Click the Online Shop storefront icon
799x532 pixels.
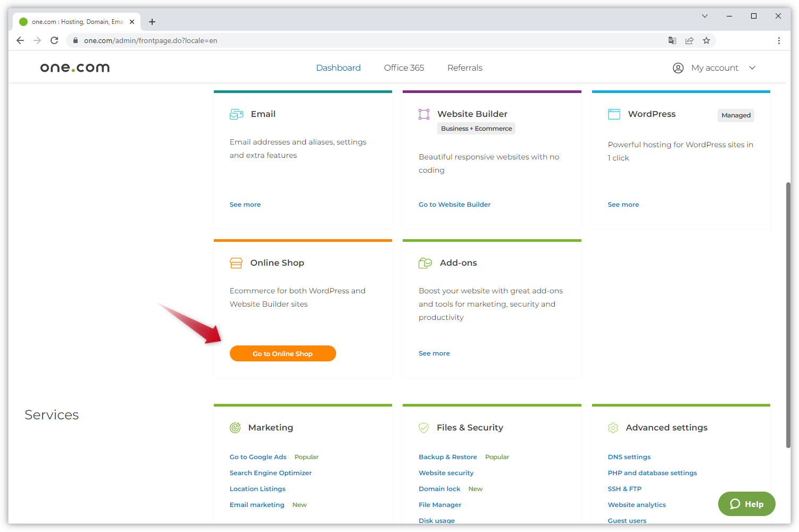(236, 263)
